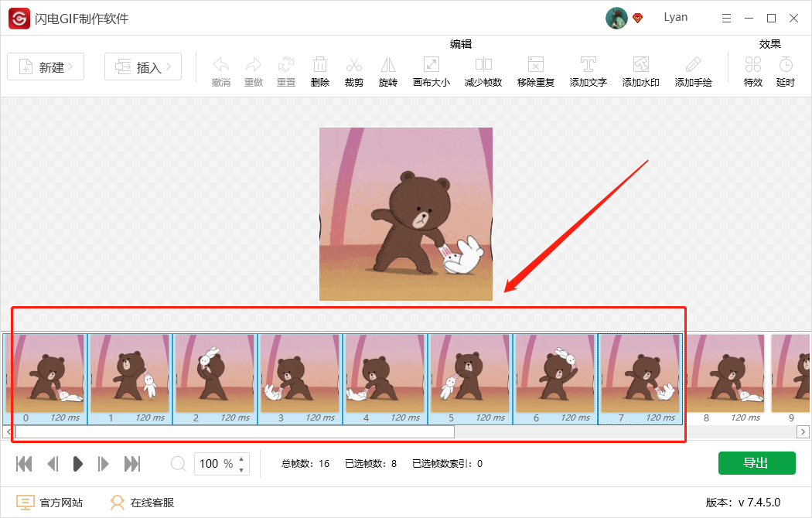This screenshot has height=518, width=812.
Task: Select frame 2 thumbnail
Action: click(215, 379)
